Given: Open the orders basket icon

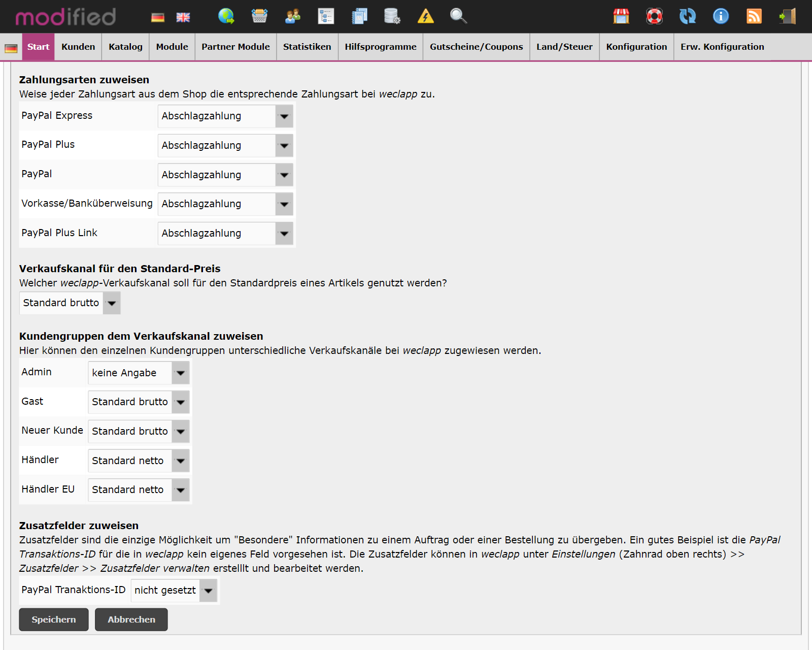Looking at the screenshot, I should [x=260, y=16].
